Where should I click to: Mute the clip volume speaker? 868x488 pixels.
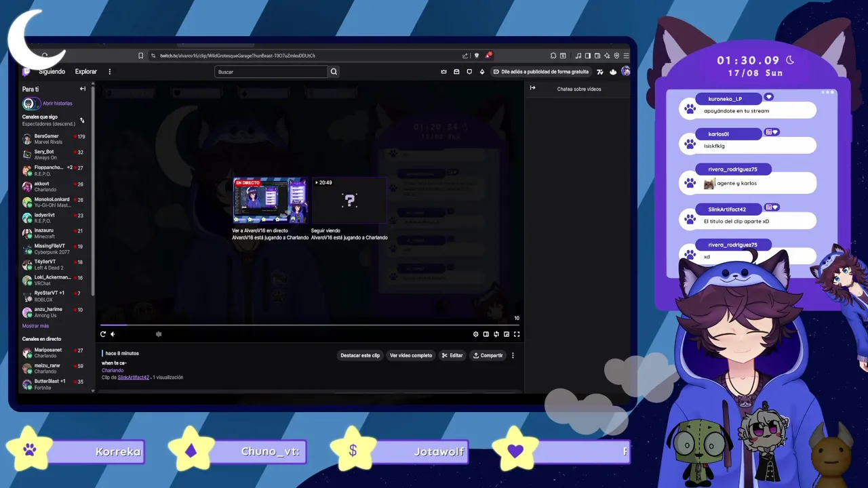113,334
